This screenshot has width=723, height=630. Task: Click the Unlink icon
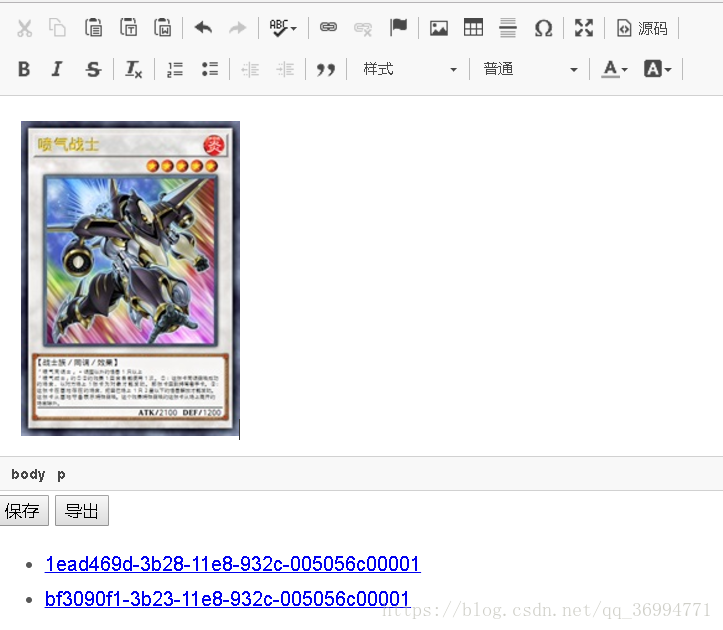point(363,28)
